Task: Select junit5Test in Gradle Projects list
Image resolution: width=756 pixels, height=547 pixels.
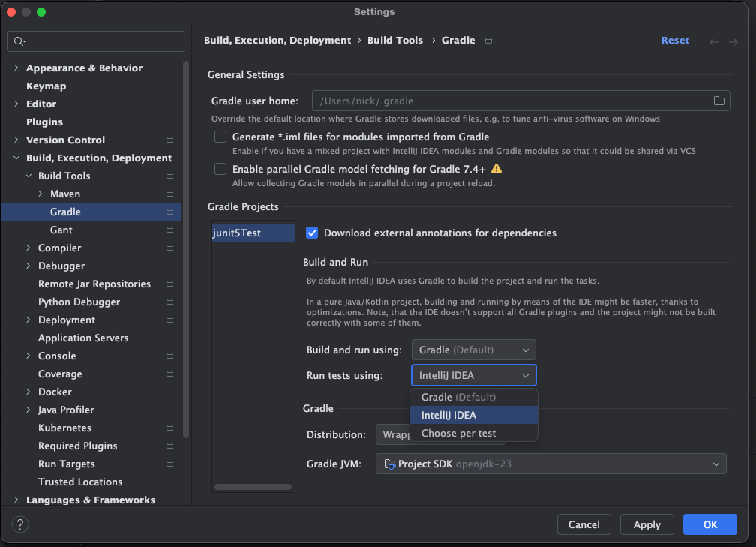Action: click(x=253, y=233)
